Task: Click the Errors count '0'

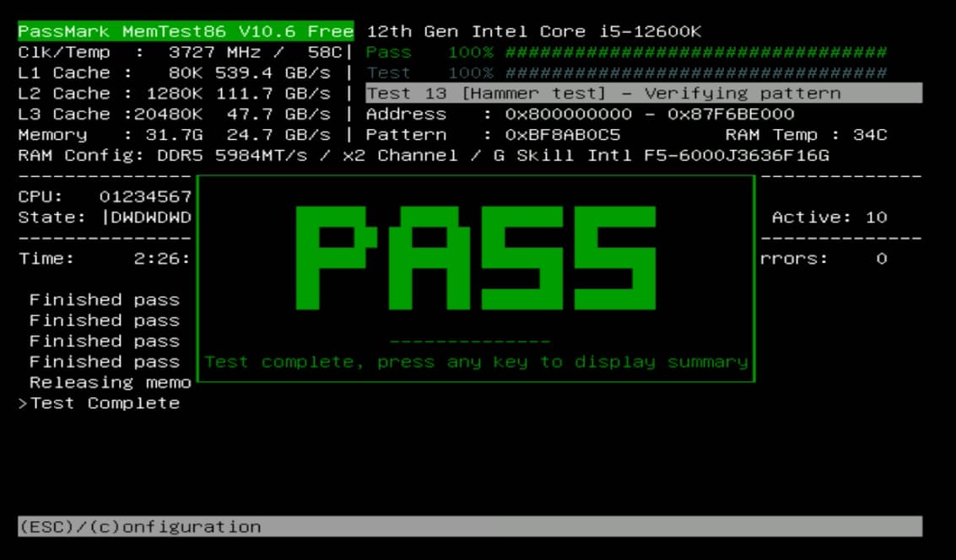Action: tap(882, 259)
